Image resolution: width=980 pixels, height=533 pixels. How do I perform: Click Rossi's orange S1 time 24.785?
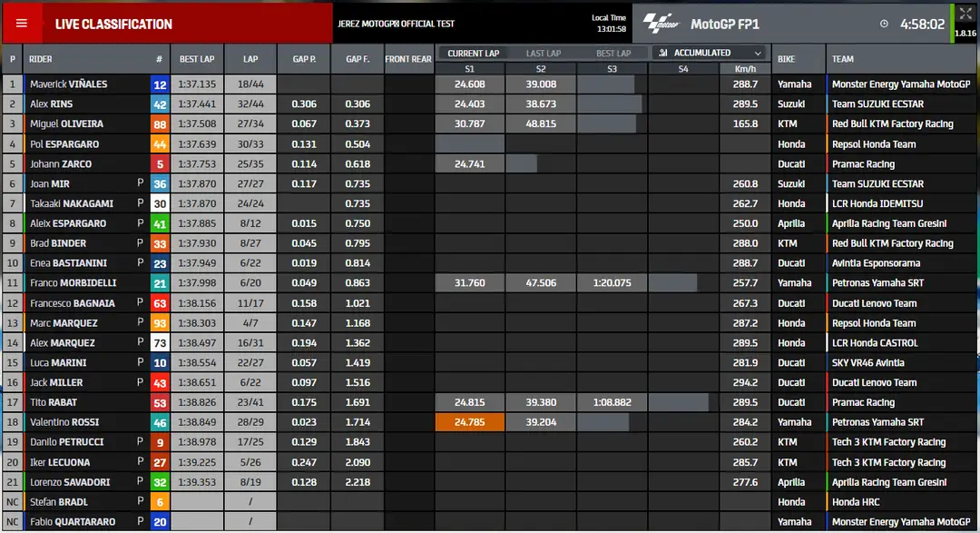[x=469, y=422]
